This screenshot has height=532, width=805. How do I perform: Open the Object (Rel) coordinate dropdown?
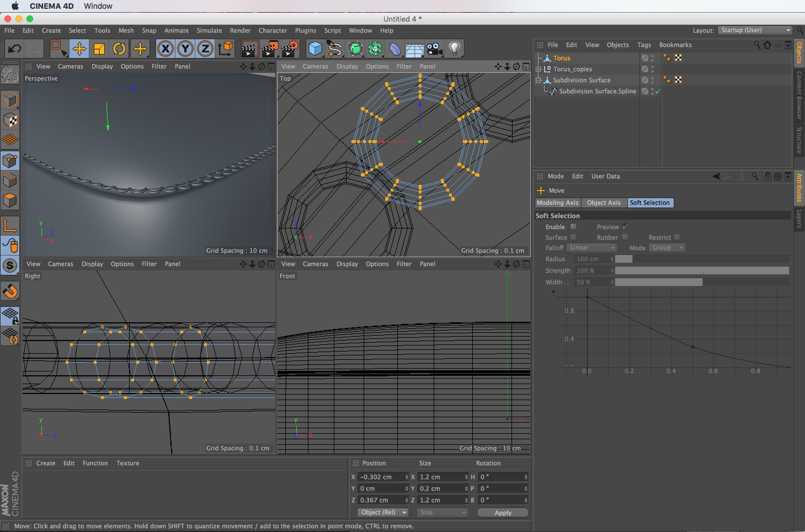coord(383,513)
